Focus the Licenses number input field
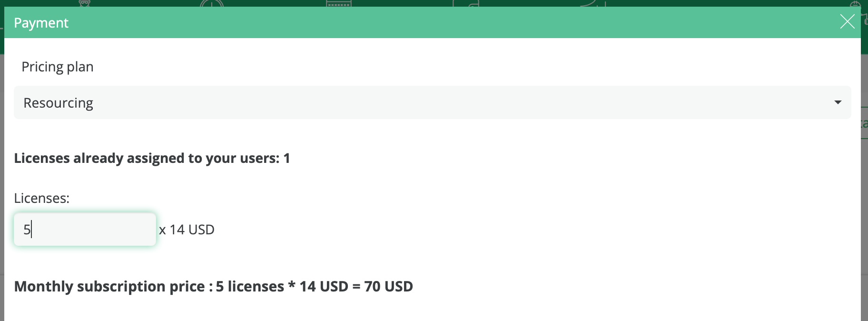Screen dimensions: 868x321 [x=85, y=230]
